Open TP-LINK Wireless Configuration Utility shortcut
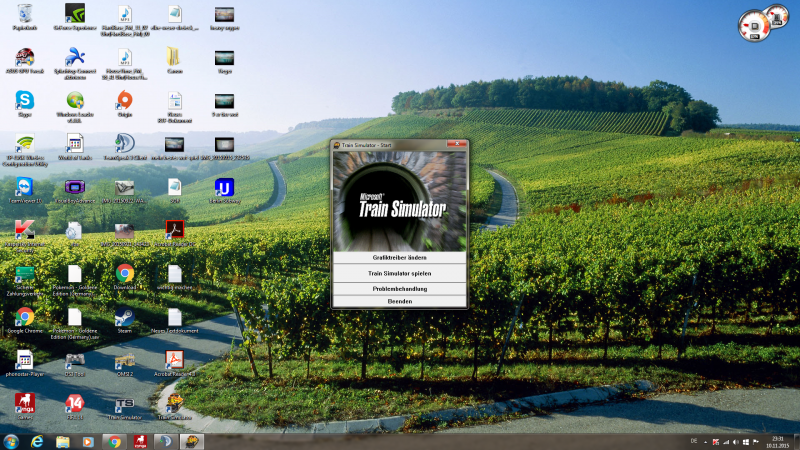Image resolution: width=800 pixels, height=450 pixels. (x=24, y=150)
